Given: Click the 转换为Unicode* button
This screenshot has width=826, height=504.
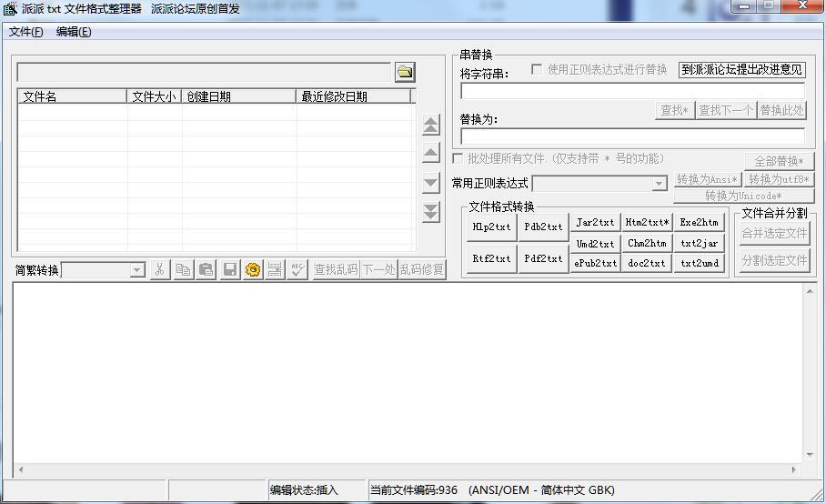Looking at the screenshot, I should [x=744, y=196].
